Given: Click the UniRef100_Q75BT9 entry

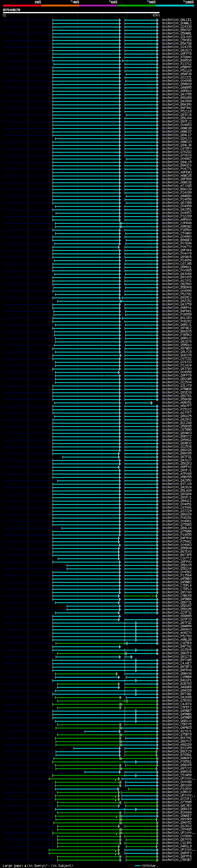Looking at the screenshot, I should pos(177,734).
